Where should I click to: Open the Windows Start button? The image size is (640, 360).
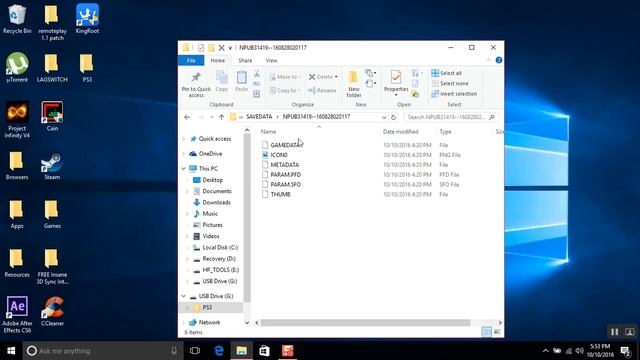tap(11, 351)
